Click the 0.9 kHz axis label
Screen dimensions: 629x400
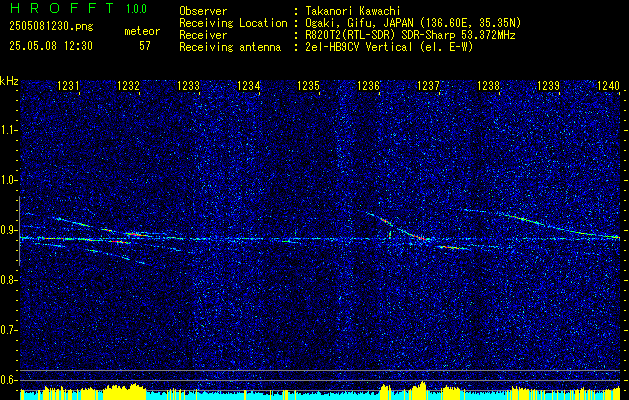pyautogui.click(x=8, y=230)
